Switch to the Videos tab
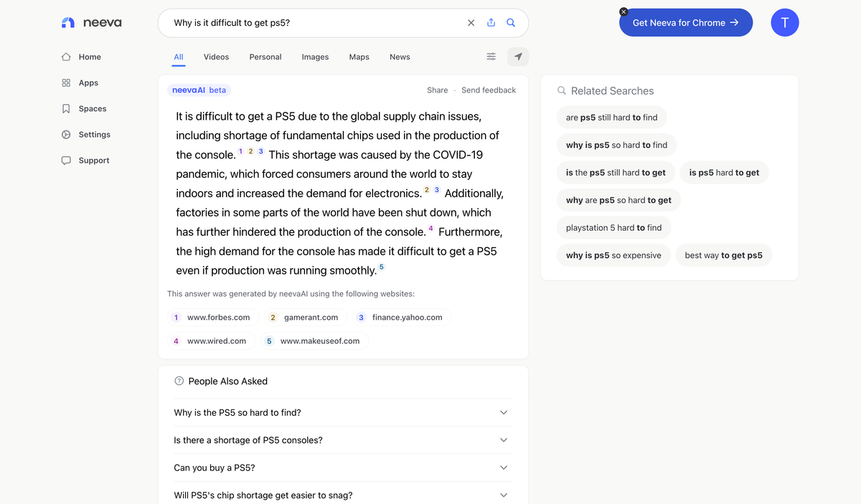Image resolution: width=861 pixels, height=504 pixels. (216, 57)
